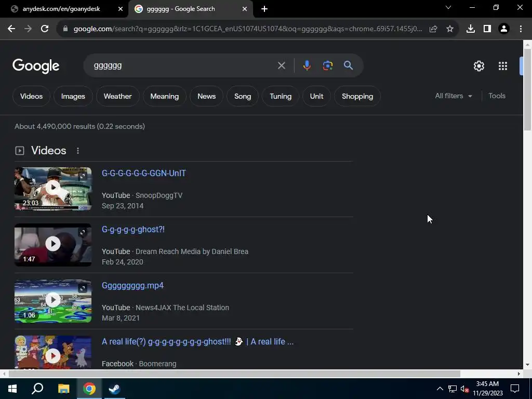Bookmark this page with star icon
Image resolution: width=532 pixels, height=399 pixels.
tap(450, 29)
